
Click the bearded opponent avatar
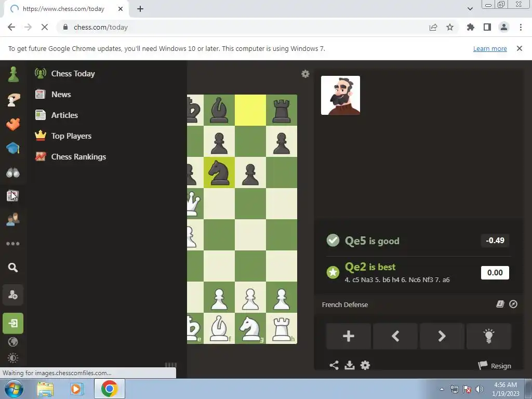pos(340,96)
